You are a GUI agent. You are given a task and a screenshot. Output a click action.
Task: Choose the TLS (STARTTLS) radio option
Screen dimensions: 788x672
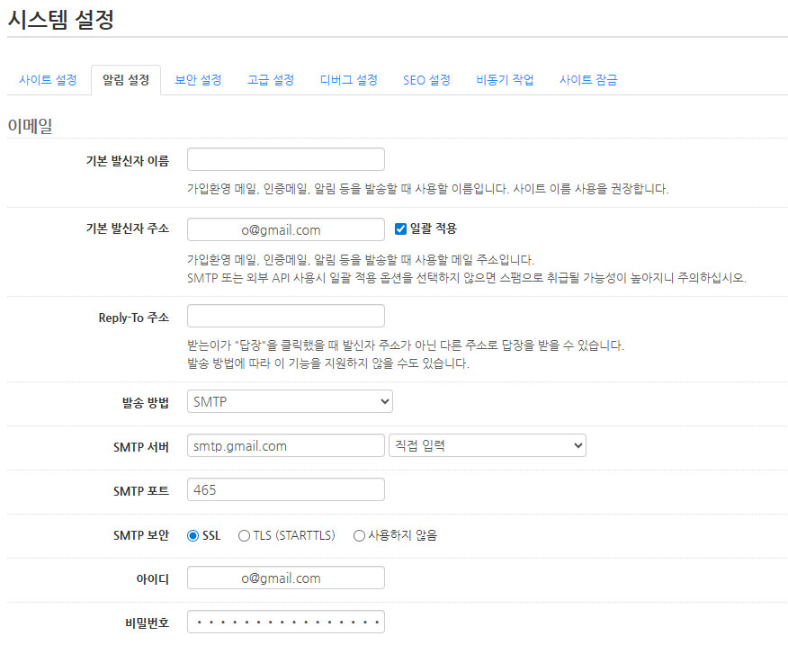(244, 536)
